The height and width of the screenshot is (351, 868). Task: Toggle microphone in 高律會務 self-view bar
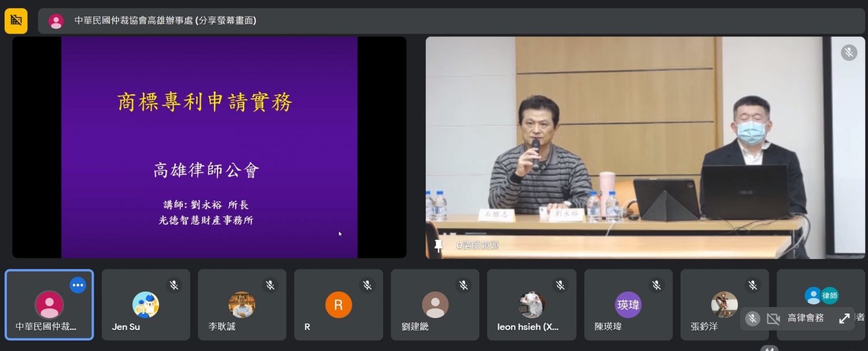pos(752,319)
